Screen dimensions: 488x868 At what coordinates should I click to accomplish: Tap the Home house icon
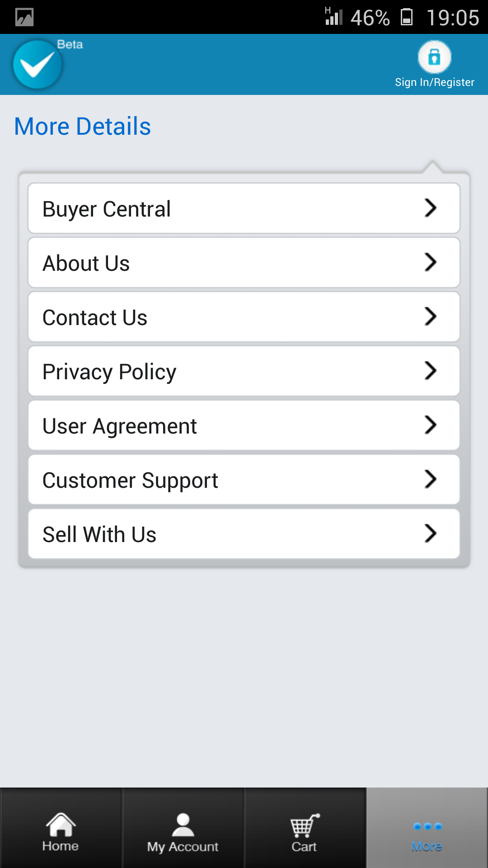coord(61,825)
